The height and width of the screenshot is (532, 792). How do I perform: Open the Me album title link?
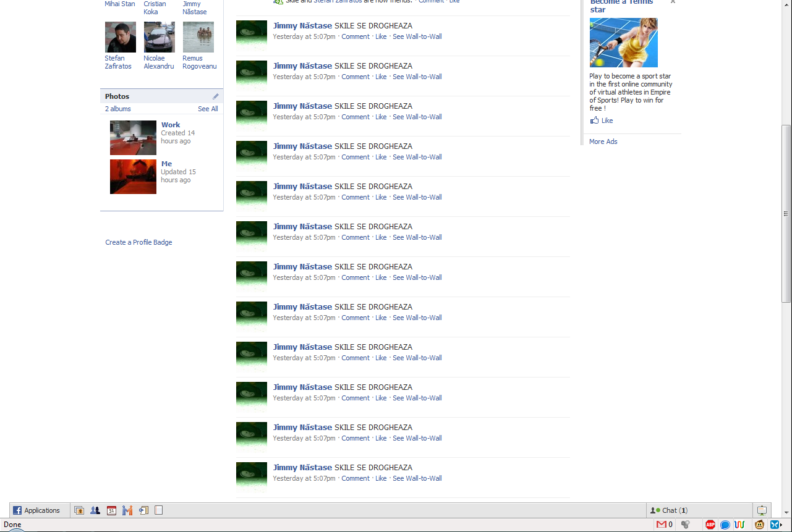click(x=167, y=164)
